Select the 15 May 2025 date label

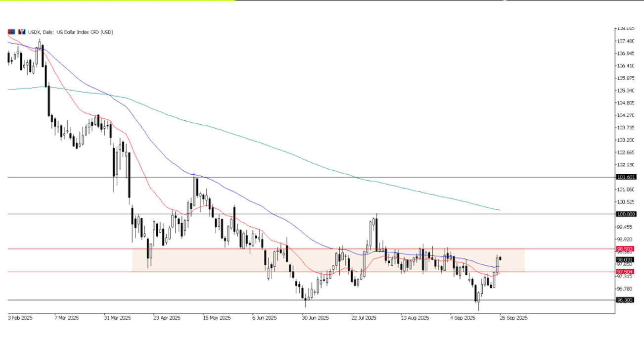218,318
